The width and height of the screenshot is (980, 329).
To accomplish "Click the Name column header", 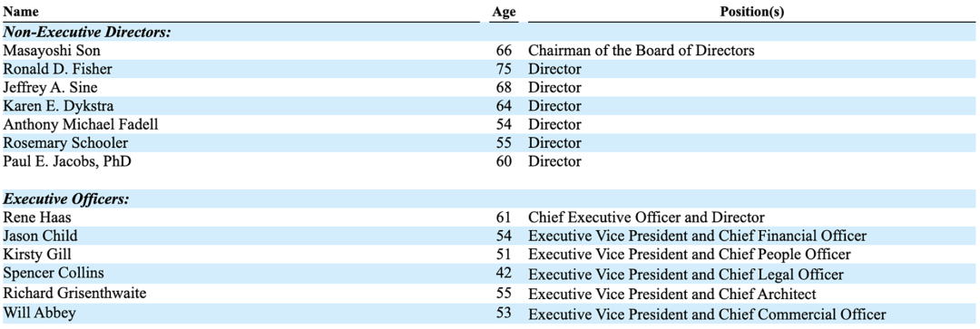I will coord(21,11).
